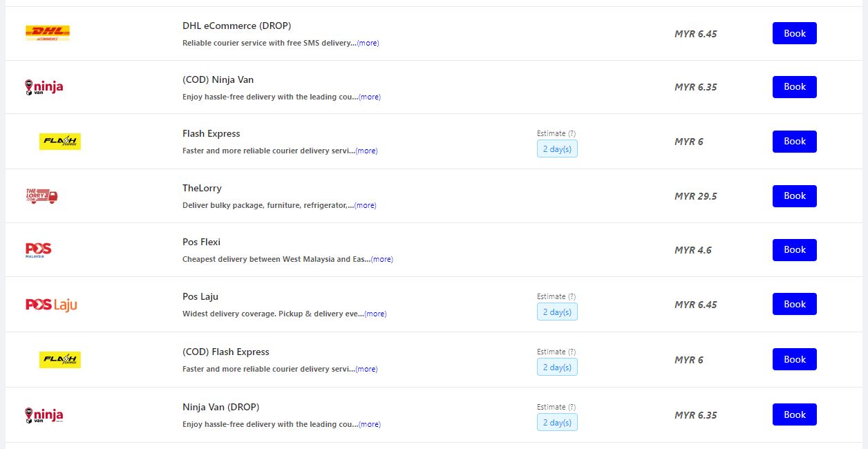This screenshot has height=449, width=868.
Task: Click Estimate (?) help in (COD) Flash Express row
Action: pyautogui.click(x=556, y=352)
